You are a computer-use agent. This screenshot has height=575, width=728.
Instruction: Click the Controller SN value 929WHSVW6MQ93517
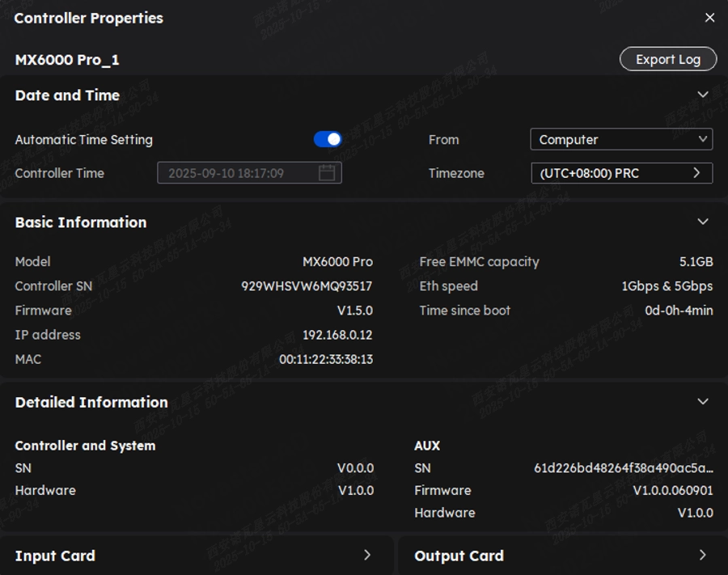click(307, 286)
